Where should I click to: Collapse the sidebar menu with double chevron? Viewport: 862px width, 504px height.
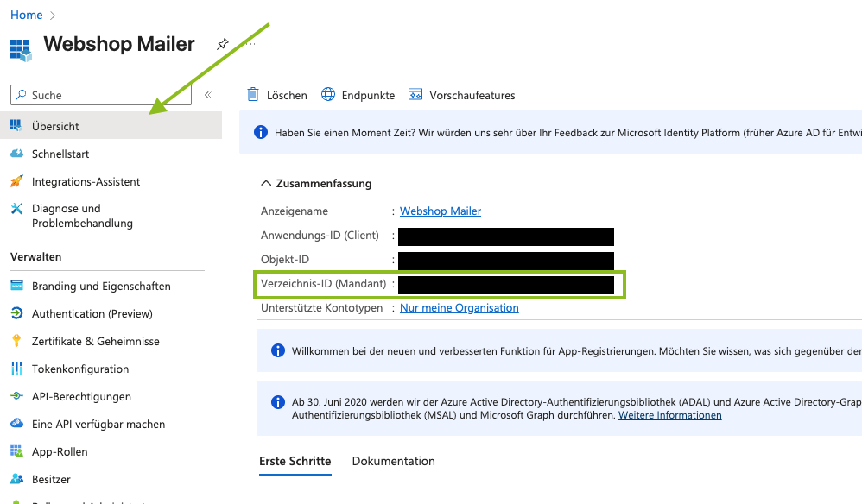point(207,95)
